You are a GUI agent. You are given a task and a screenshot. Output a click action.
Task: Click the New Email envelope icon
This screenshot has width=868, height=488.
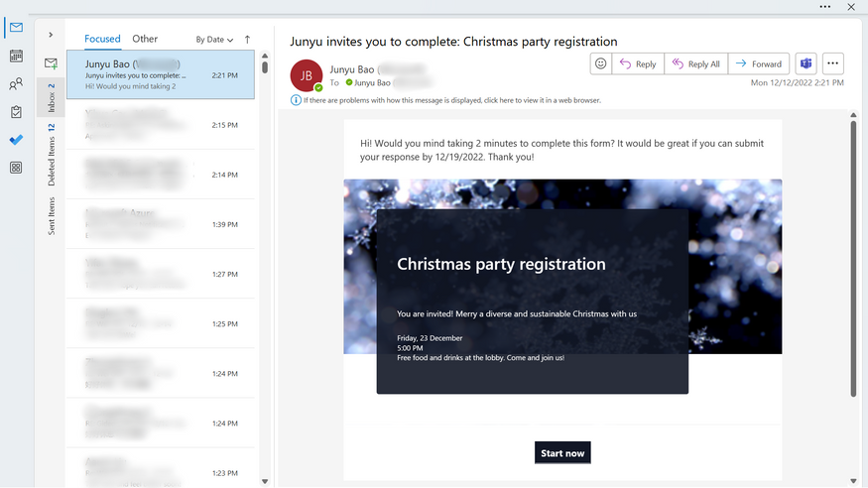pos(51,63)
